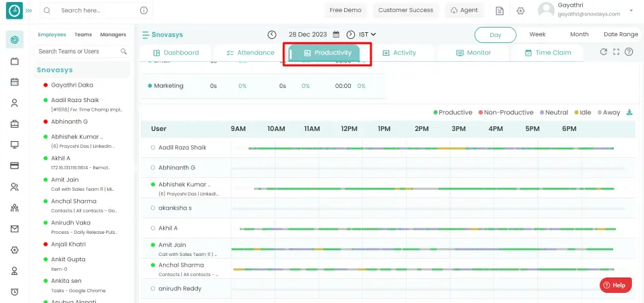Click the Search here field
This screenshot has width=644, height=303.
[x=96, y=11]
